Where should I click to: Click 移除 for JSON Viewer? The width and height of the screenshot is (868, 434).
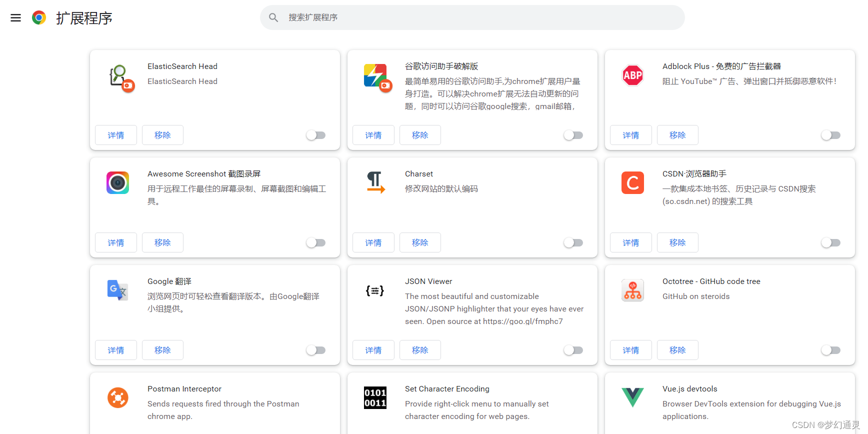tap(420, 350)
